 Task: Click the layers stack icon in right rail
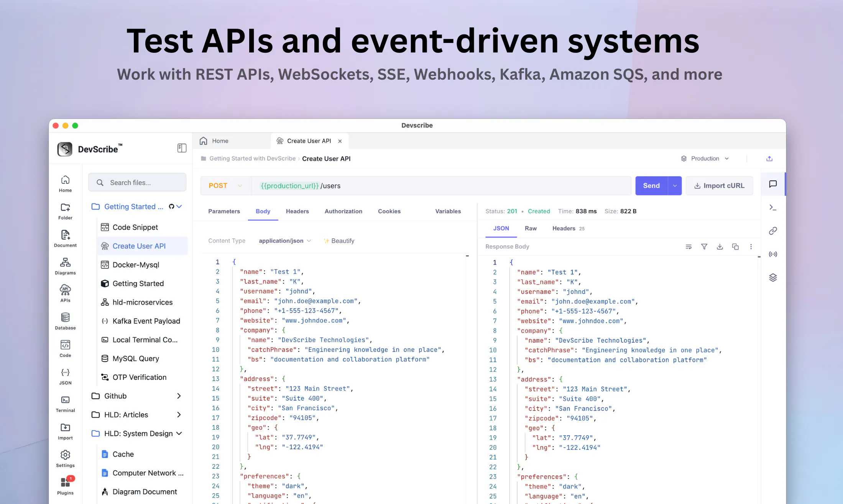tap(773, 278)
